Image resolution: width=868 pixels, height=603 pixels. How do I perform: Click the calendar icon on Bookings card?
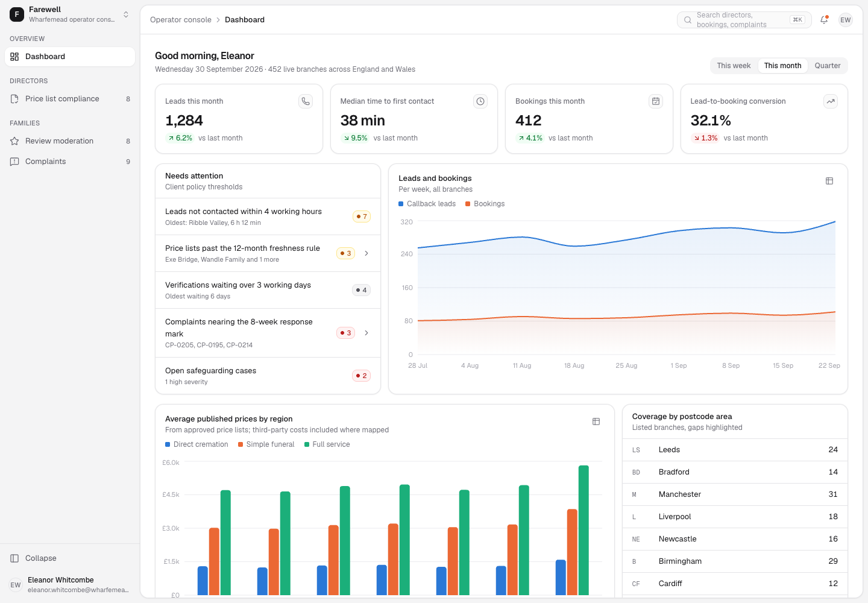656,101
